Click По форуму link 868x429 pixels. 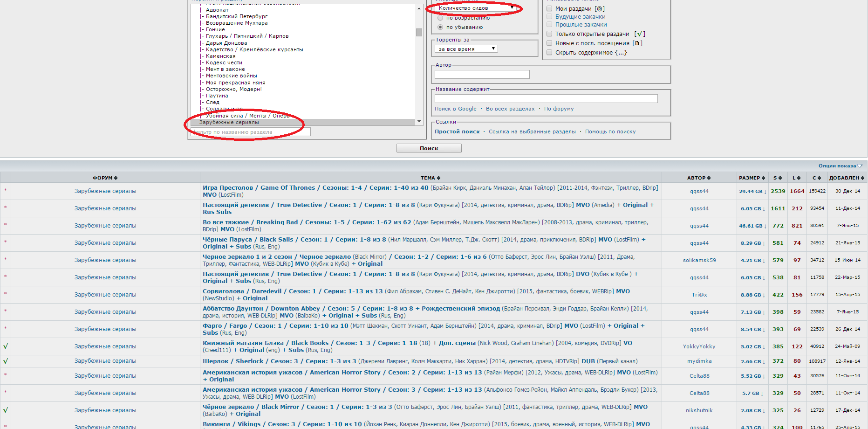click(559, 109)
